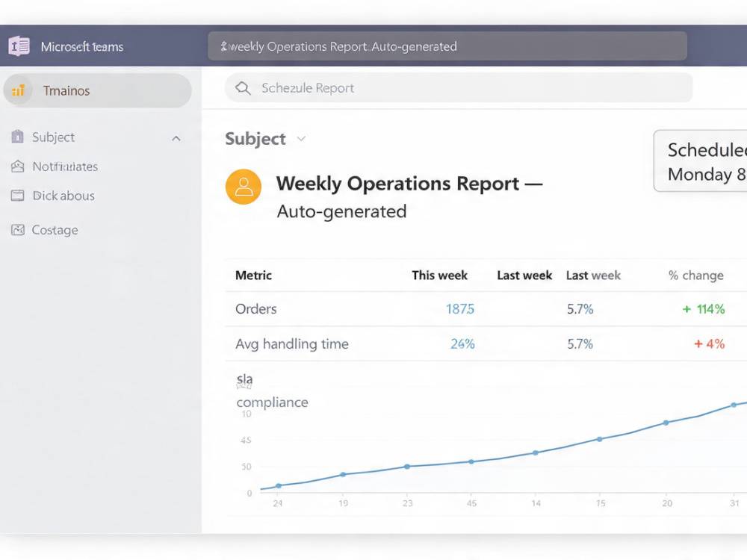This screenshot has width=747, height=560.
Task: Click the envelope icon beside Notifiaiates
Action: (18, 167)
